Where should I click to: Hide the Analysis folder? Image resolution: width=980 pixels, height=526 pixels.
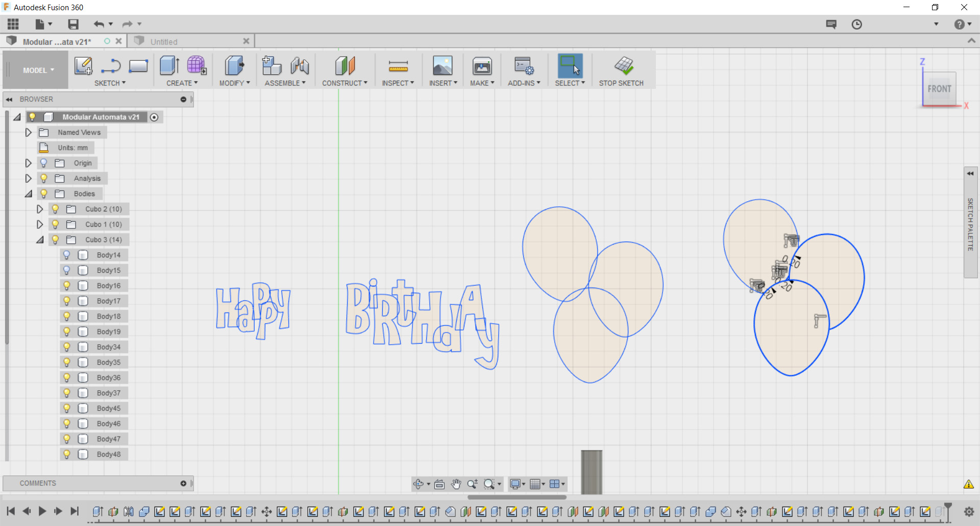click(44, 178)
